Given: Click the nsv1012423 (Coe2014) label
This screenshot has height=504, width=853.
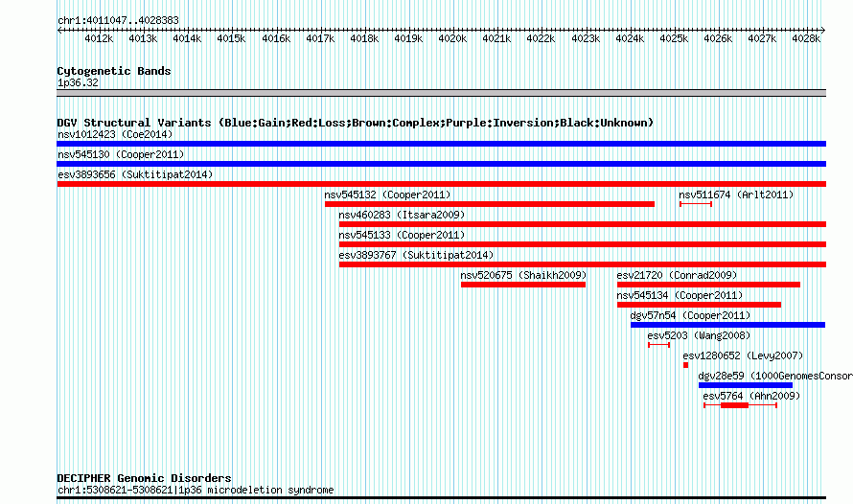Looking at the screenshot, I should pyautogui.click(x=115, y=134).
